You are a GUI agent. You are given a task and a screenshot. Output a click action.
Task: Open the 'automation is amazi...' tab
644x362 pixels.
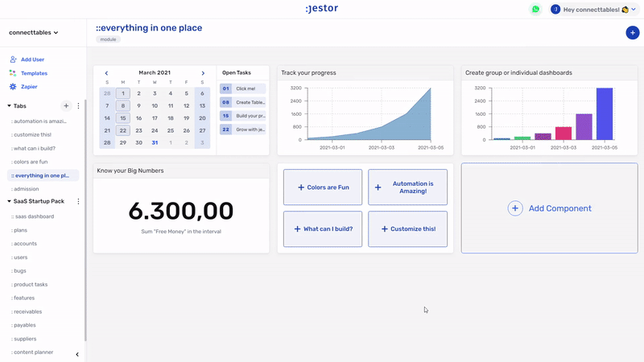39,121
